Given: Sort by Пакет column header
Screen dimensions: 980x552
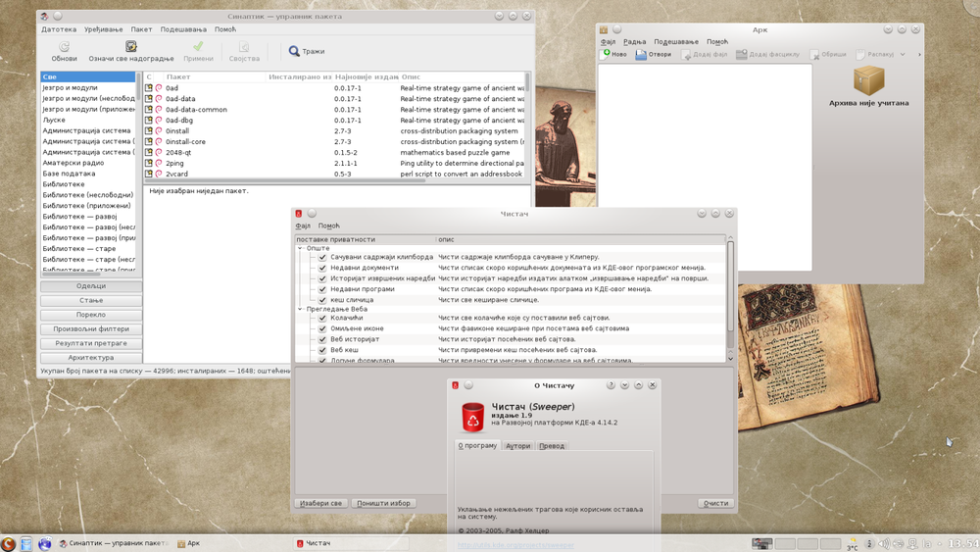Looking at the screenshot, I should pos(215,76).
